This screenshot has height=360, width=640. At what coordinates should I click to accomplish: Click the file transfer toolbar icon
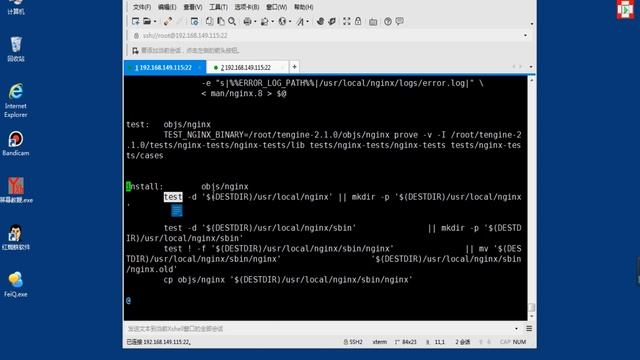tap(264, 21)
